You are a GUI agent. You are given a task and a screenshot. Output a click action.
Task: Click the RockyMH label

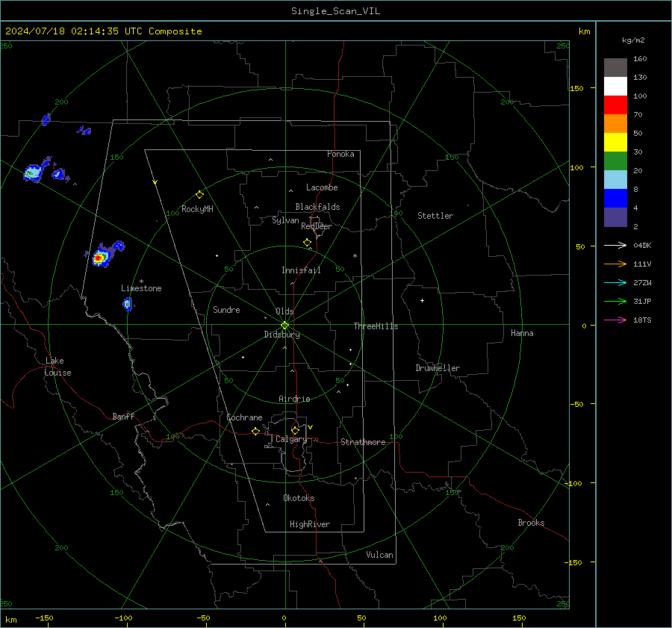(197, 209)
